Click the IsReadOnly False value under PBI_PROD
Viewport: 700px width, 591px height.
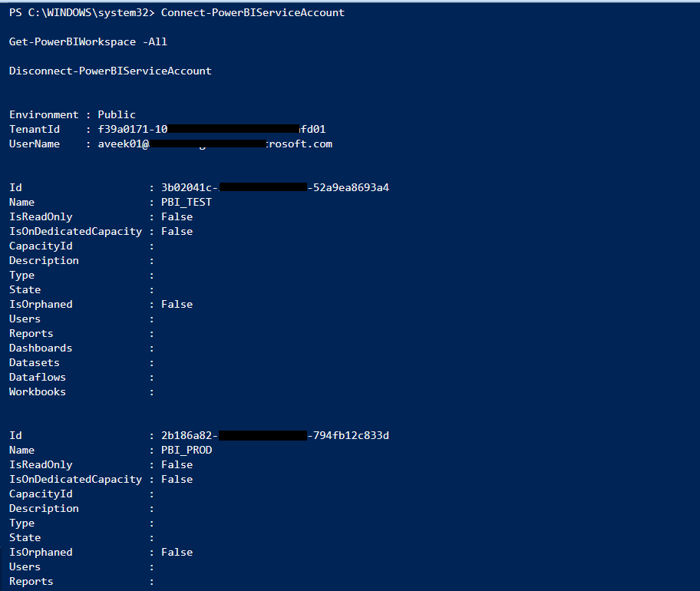[x=177, y=464]
